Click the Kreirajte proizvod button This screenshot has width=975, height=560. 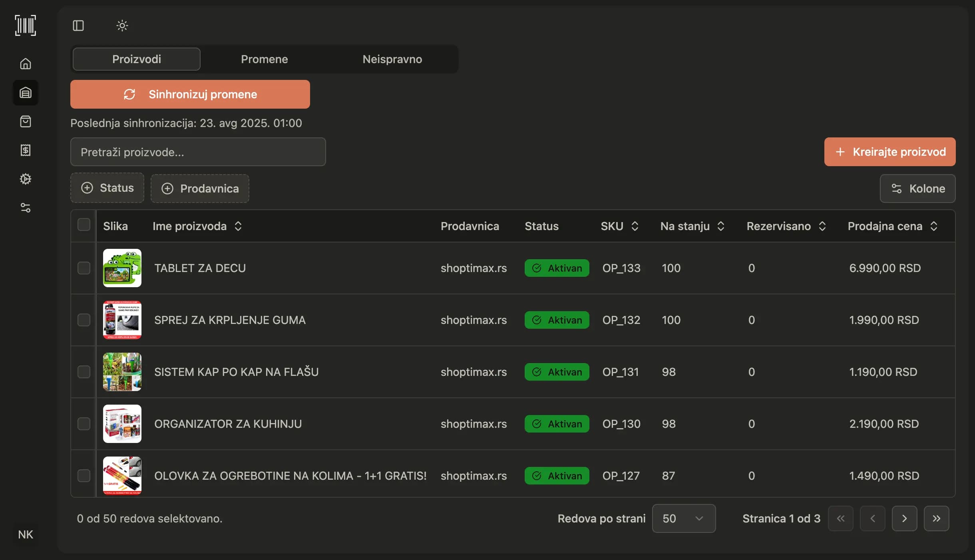[890, 152]
